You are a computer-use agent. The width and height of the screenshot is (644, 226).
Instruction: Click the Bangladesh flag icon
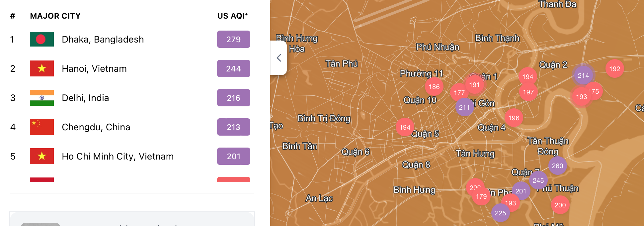tap(42, 39)
